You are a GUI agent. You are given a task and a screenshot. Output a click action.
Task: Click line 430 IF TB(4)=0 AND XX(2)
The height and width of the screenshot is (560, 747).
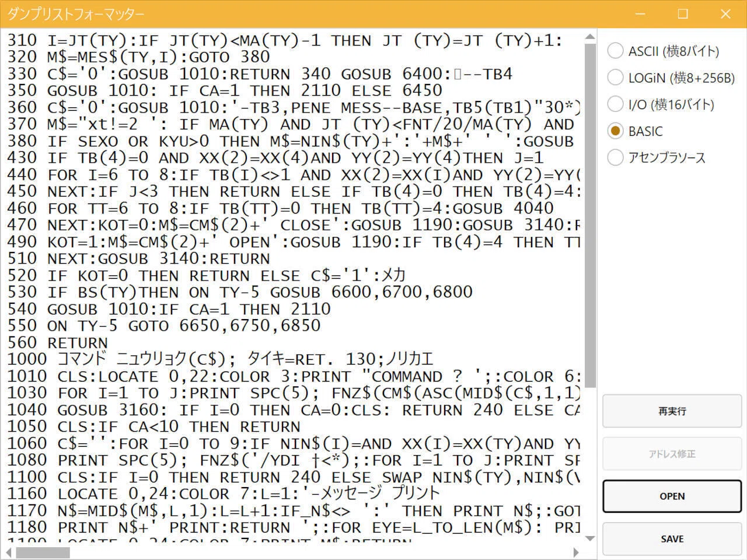pos(275,158)
